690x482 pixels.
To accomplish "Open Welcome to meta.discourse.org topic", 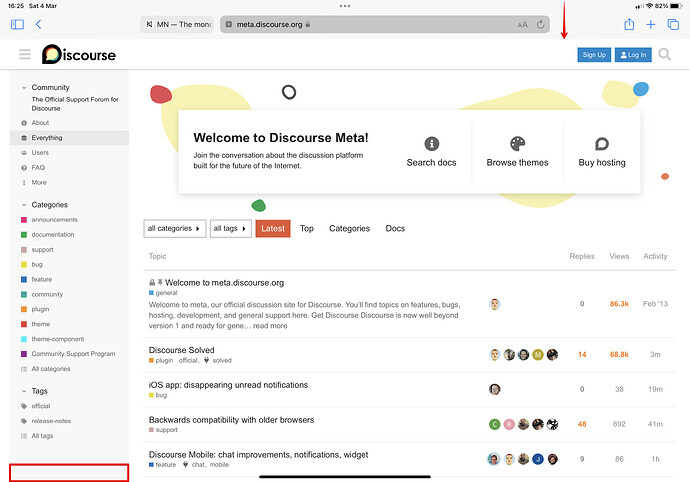I will click(224, 283).
